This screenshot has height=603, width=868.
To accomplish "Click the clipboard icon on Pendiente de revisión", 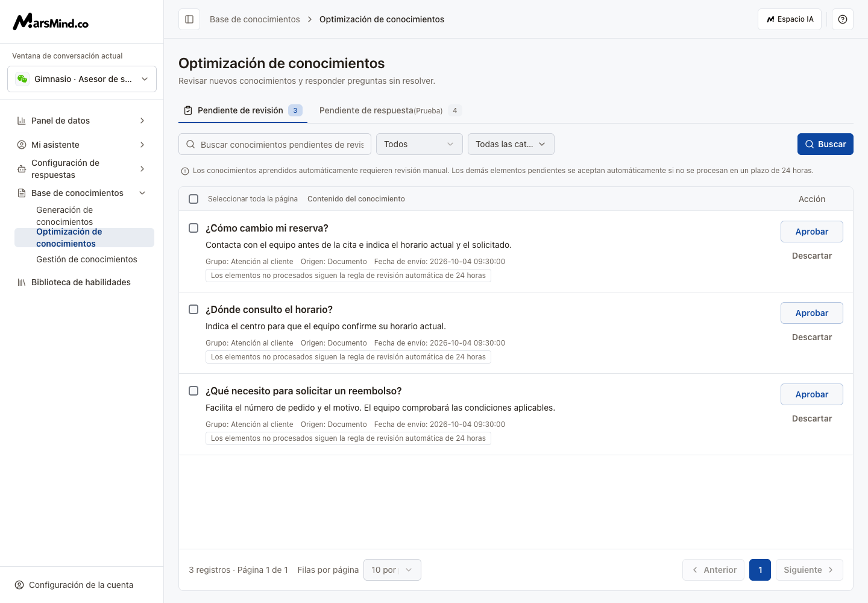I will pyautogui.click(x=188, y=110).
